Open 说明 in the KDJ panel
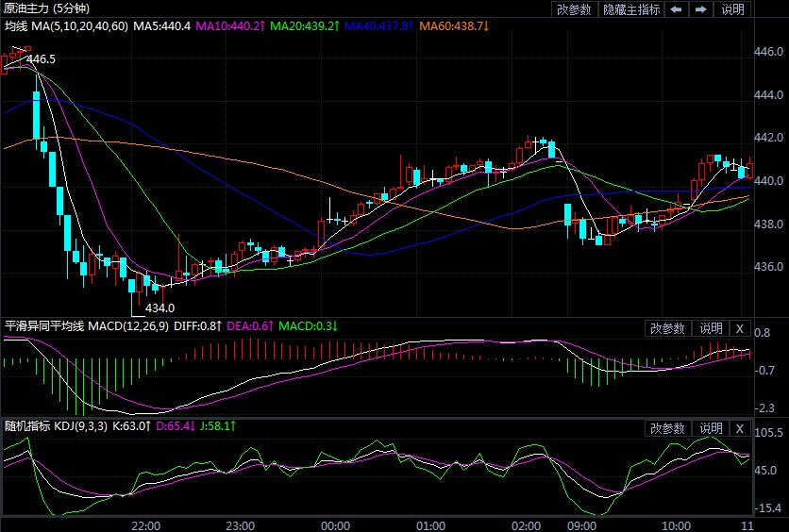This screenshot has width=789, height=532. [710, 428]
